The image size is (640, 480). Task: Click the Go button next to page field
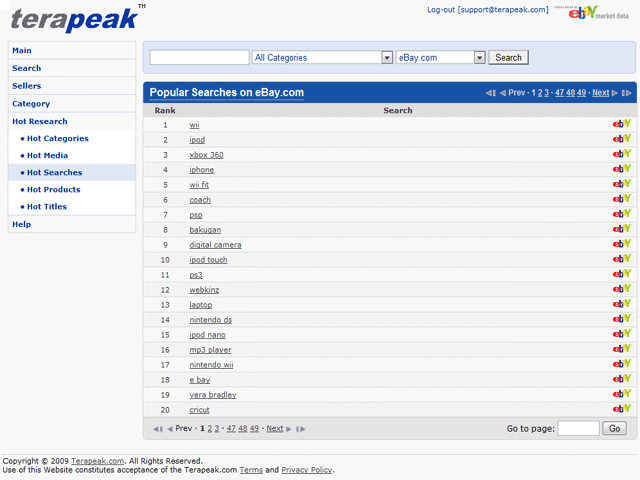tap(614, 428)
